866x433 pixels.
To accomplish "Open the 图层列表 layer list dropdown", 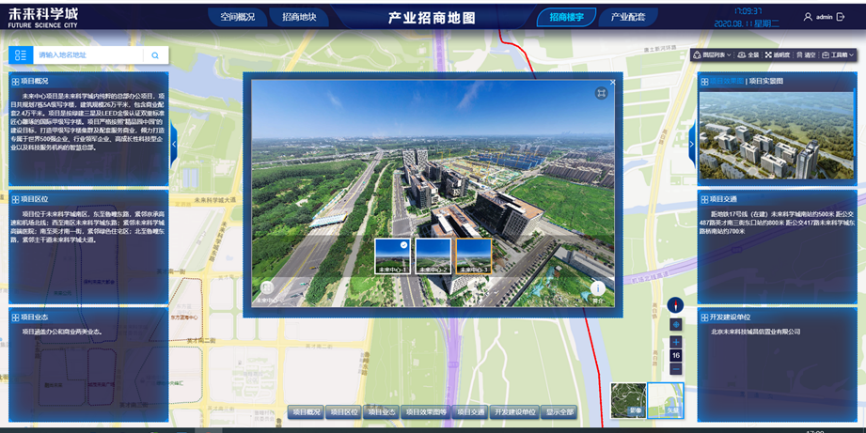I will click(x=712, y=55).
